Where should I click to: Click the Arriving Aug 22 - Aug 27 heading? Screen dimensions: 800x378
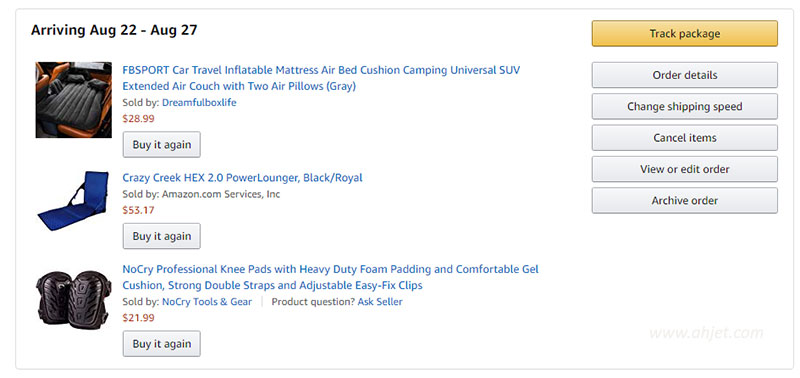114,30
